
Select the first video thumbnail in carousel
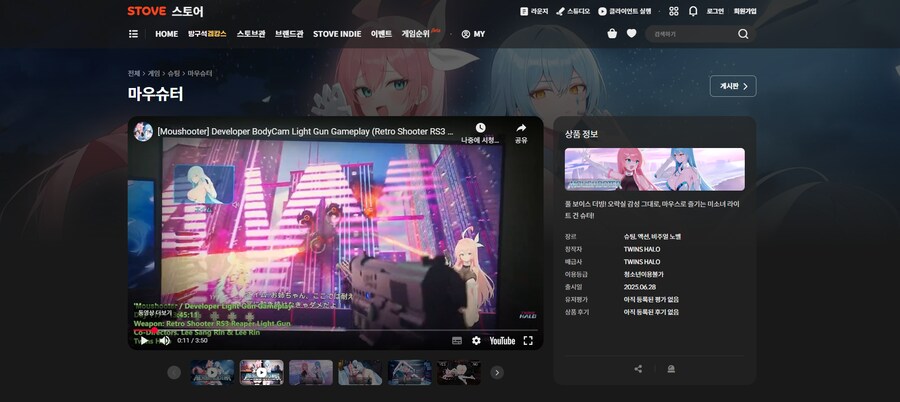(212, 373)
